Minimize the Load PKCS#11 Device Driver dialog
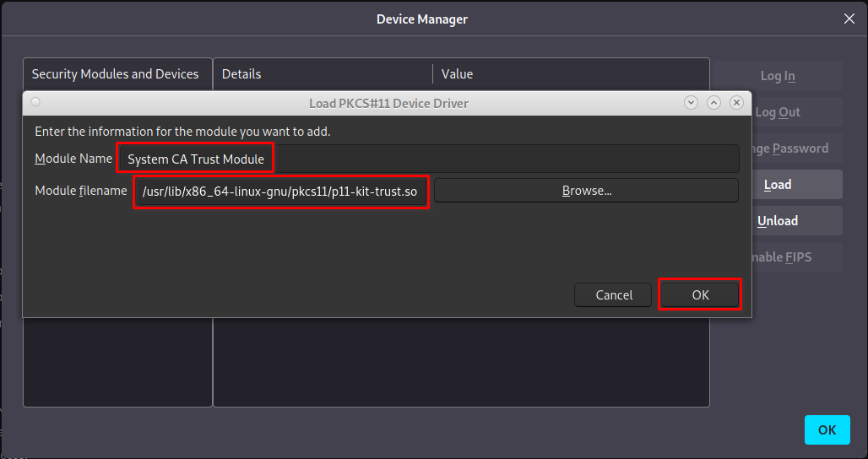The width and height of the screenshot is (868, 459). (691, 103)
